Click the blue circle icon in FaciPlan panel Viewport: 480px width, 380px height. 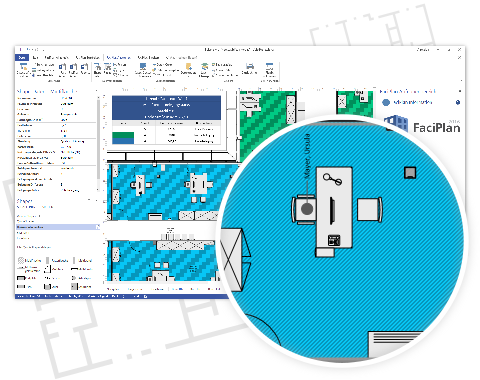click(386, 102)
